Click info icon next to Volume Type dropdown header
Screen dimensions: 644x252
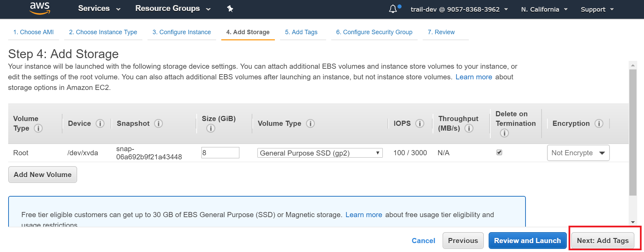(310, 123)
